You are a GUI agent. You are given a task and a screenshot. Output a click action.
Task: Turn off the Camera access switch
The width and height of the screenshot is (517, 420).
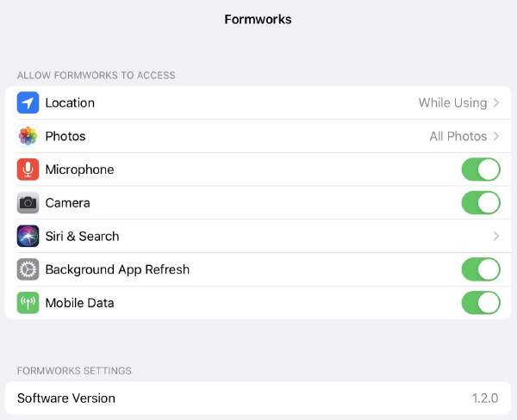pos(480,203)
